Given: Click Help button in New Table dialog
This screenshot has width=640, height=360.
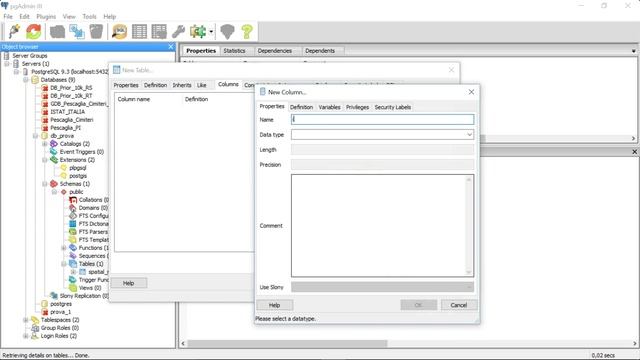Looking at the screenshot, I should tap(129, 283).
